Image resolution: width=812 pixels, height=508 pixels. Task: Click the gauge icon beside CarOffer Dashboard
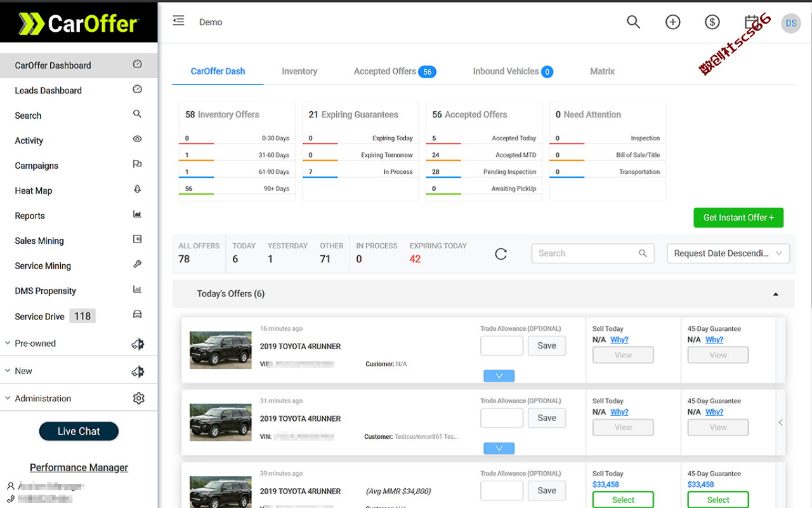pos(137,64)
